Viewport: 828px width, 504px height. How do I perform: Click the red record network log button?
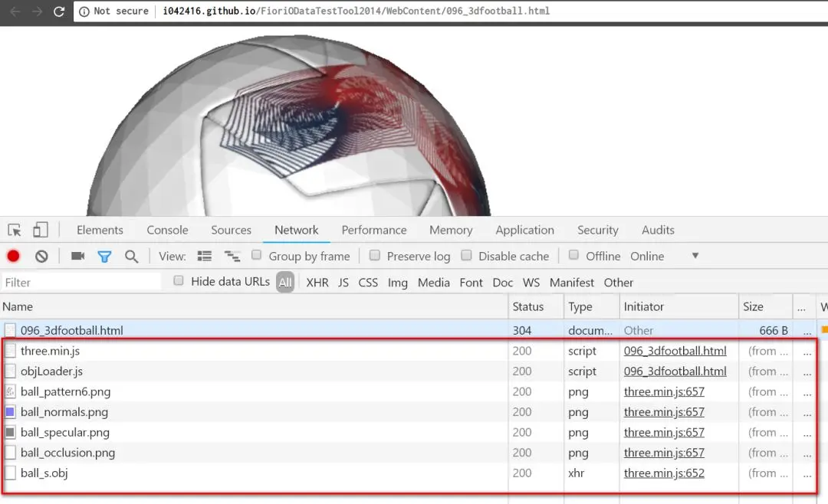pyautogui.click(x=13, y=257)
